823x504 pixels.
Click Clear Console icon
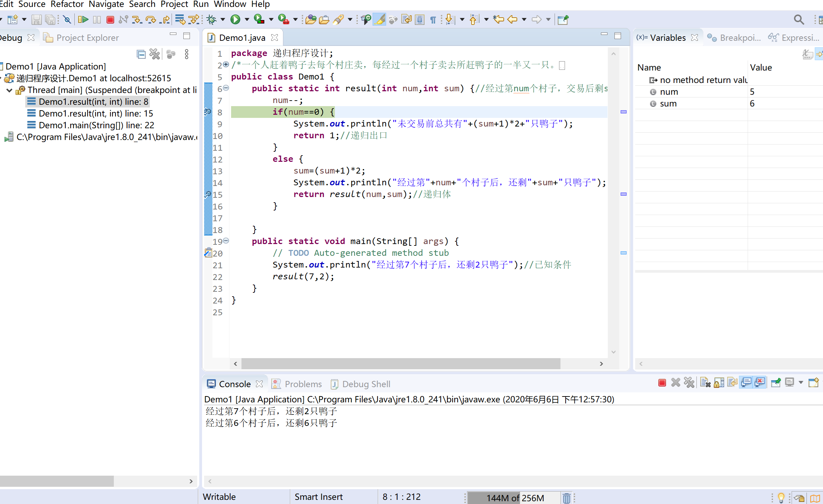tap(705, 383)
